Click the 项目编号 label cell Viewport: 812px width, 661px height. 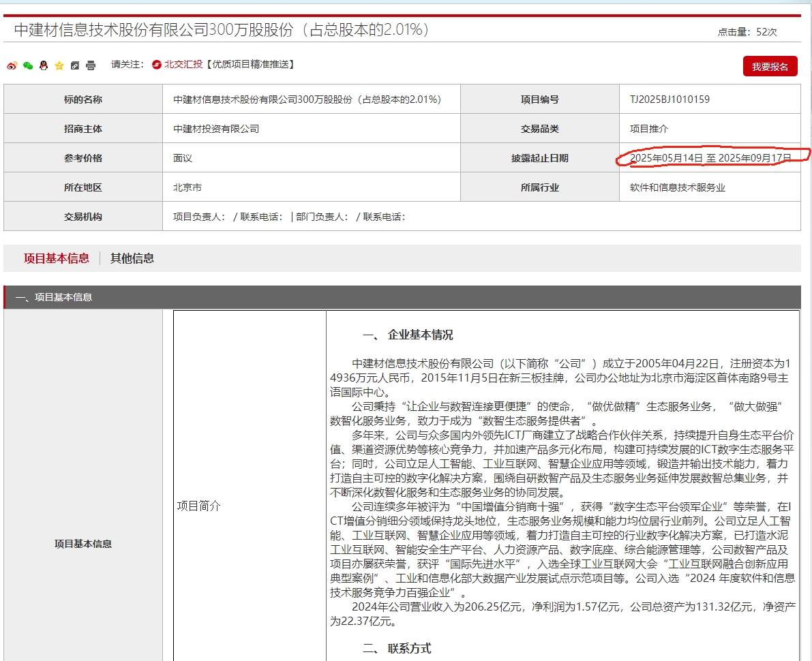click(539, 99)
